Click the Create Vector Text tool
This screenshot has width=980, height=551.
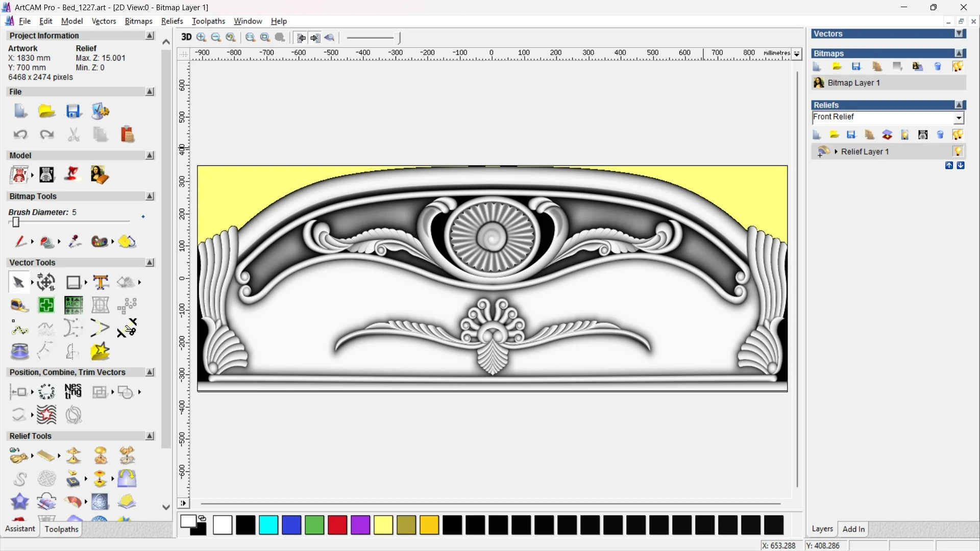(101, 282)
